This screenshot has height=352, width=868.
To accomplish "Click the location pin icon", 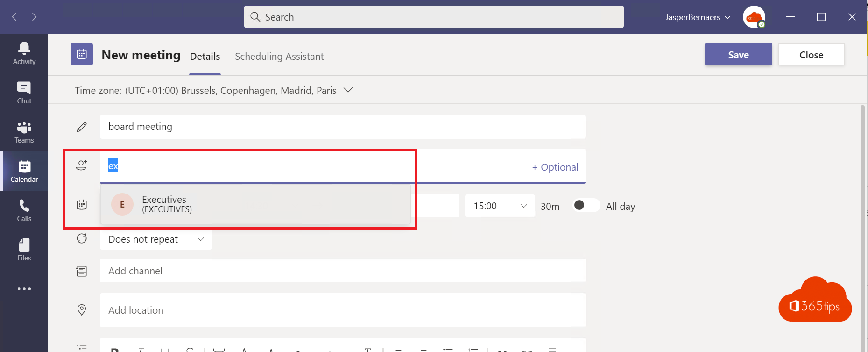I will (82, 310).
